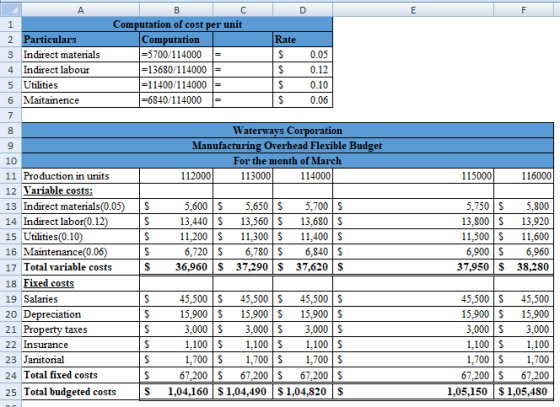Image resolution: width=560 pixels, height=407 pixels.
Task: Click the 'Rate' header cell
Action: click(302, 39)
